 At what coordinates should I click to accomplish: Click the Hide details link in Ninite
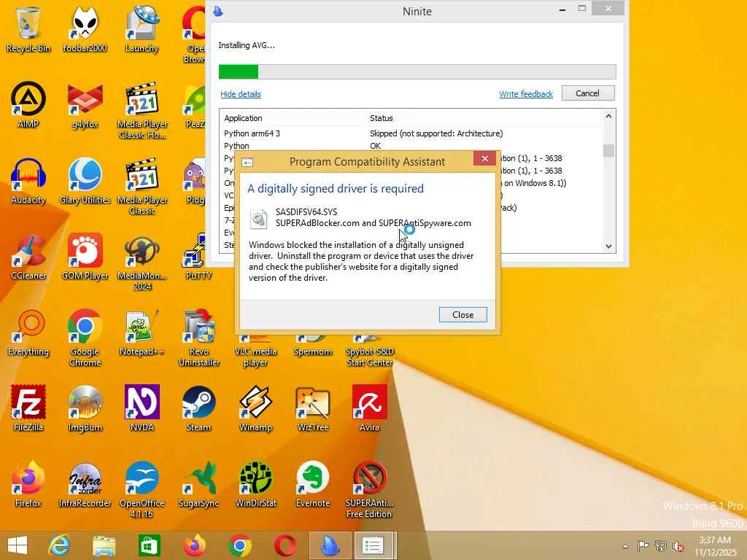click(241, 94)
